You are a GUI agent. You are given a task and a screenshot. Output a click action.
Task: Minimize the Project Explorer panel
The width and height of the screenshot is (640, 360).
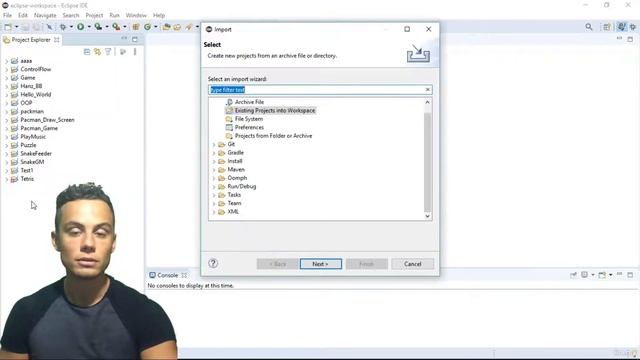124,39
